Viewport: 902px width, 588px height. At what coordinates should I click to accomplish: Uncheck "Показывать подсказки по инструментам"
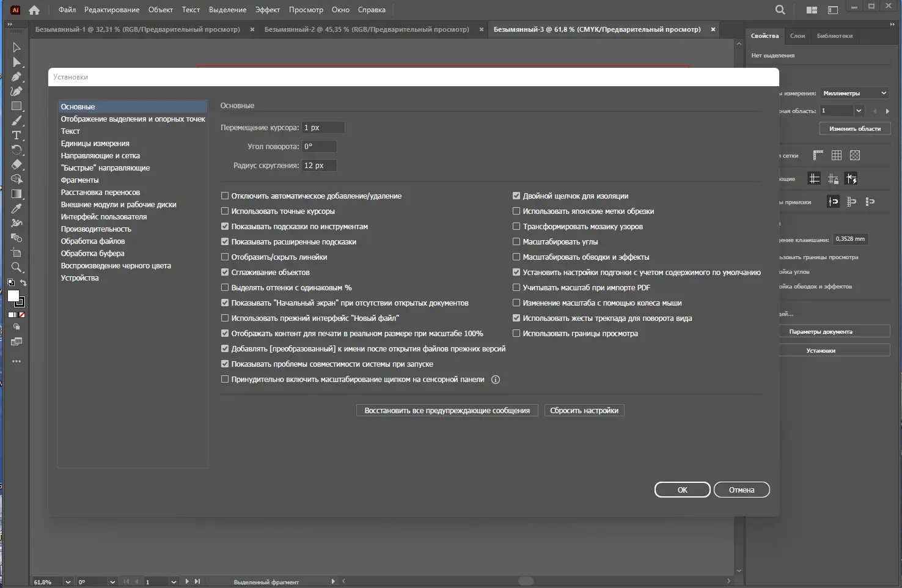tap(225, 227)
